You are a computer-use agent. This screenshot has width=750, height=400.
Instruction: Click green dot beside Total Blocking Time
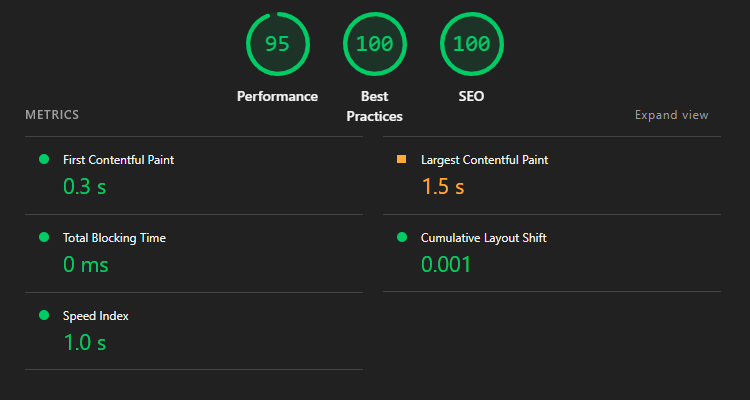pyautogui.click(x=44, y=237)
